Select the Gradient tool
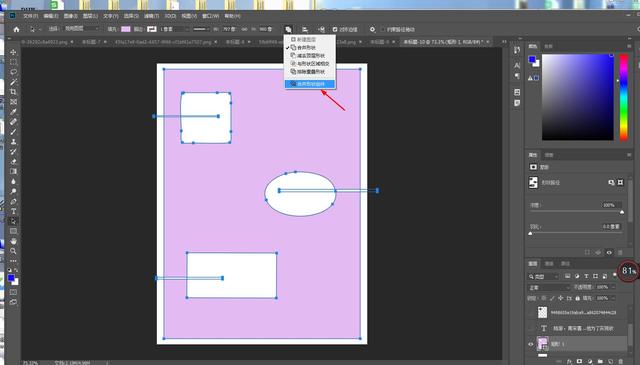The height and width of the screenshot is (365, 640). [x=13, y=171]
